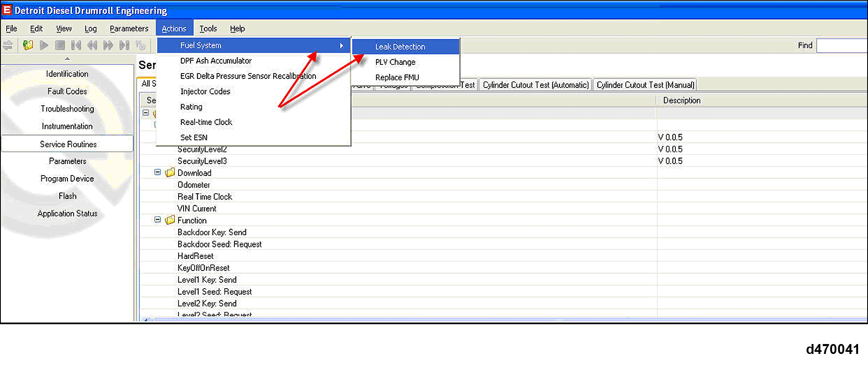Viewport: 868px width, 375px height.
Task: Open the Cylinder Cutout Test (Automatic) tab
Action: point(535,85)
